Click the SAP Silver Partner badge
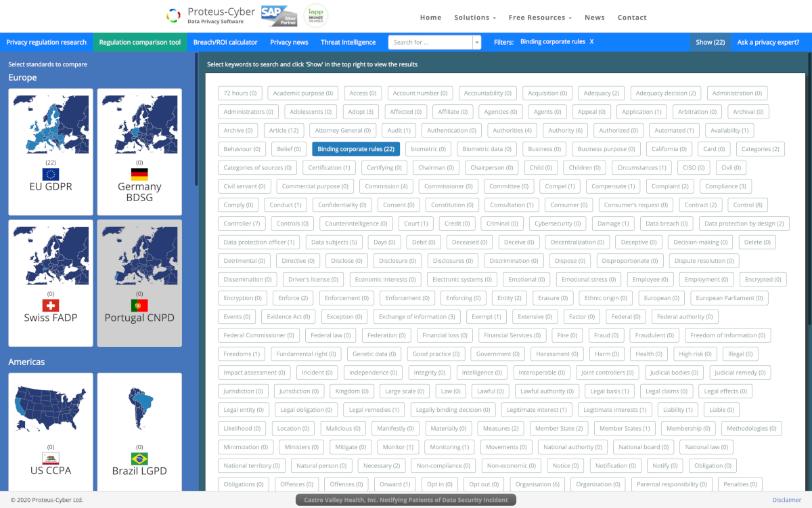 pyautogui.click(x=277, y=16)
